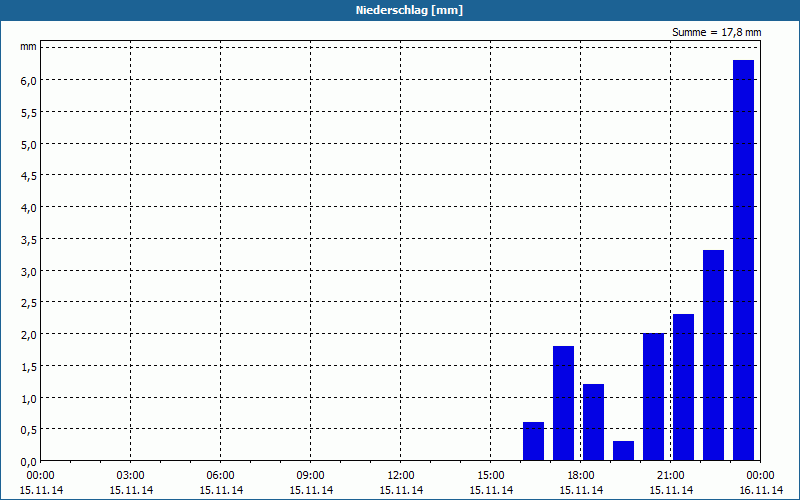Click the 2,5 y-axis label
The height and width of the screenshot is (500, 800).
pos(29,303)
